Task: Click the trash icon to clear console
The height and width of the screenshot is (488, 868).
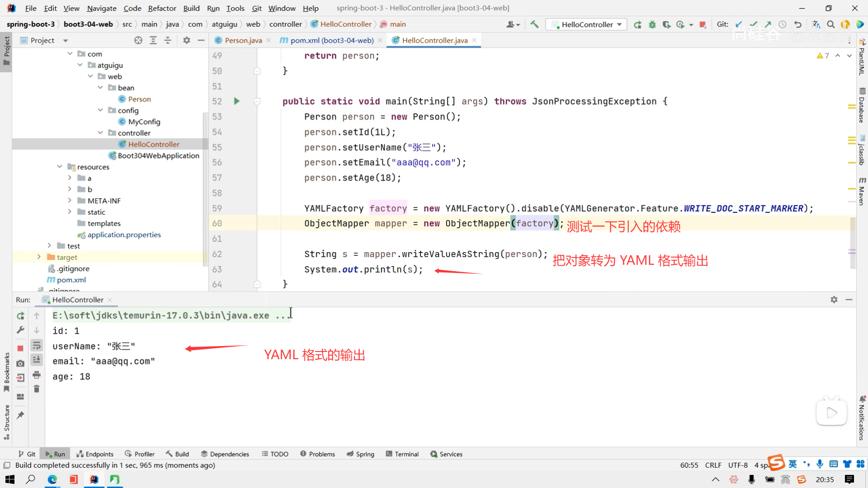Action: pos(37,389)
